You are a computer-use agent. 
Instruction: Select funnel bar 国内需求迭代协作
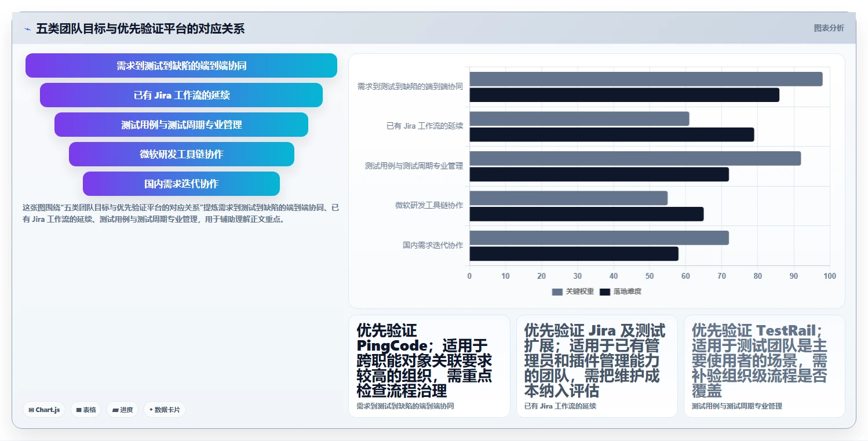pos(181,184)
